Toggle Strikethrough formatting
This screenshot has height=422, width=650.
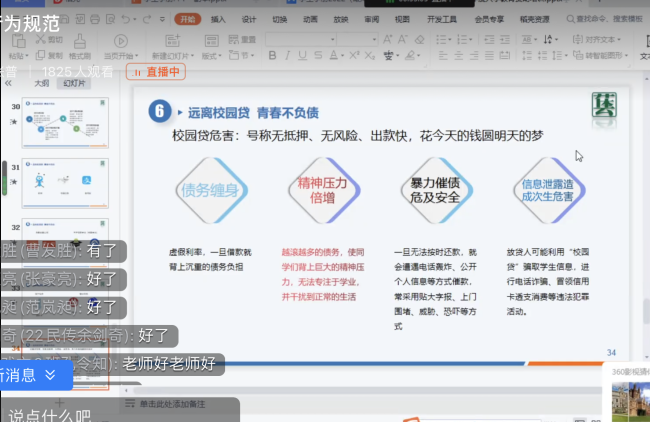tap(318, 55)
